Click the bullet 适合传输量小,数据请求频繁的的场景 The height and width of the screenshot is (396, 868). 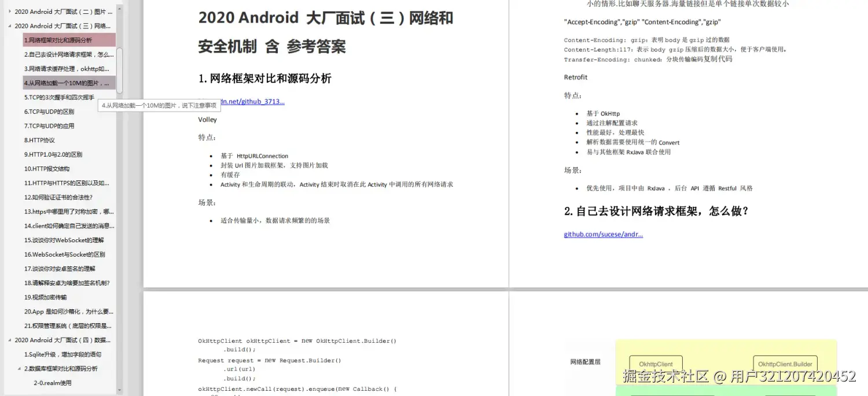275,220
